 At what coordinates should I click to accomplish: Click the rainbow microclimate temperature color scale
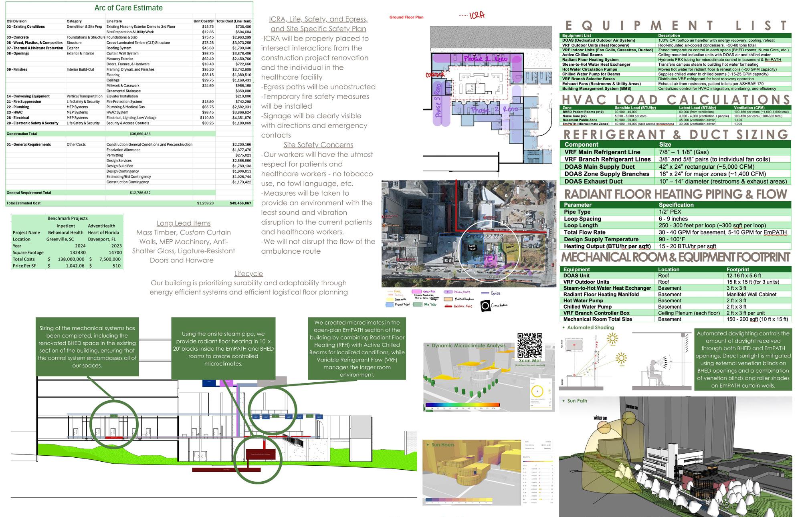pyautogui.click(x=463, y=405)
